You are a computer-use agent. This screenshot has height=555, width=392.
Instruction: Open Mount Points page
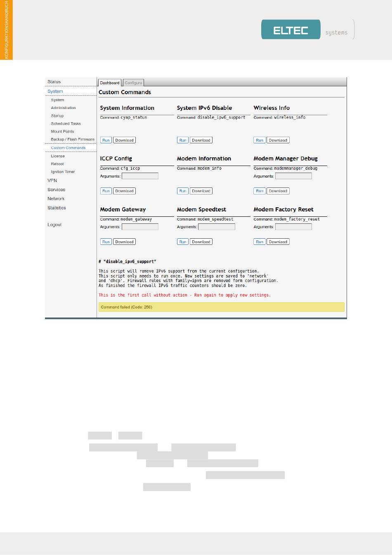[x=63, y=131]
